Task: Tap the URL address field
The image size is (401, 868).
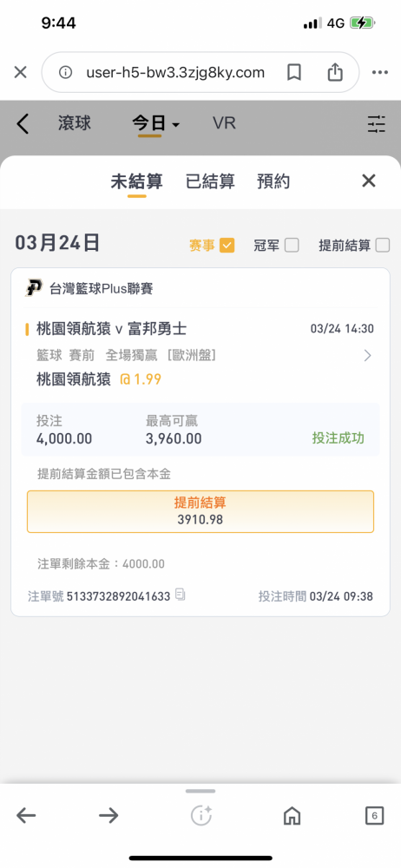Action: click(175, 73)
